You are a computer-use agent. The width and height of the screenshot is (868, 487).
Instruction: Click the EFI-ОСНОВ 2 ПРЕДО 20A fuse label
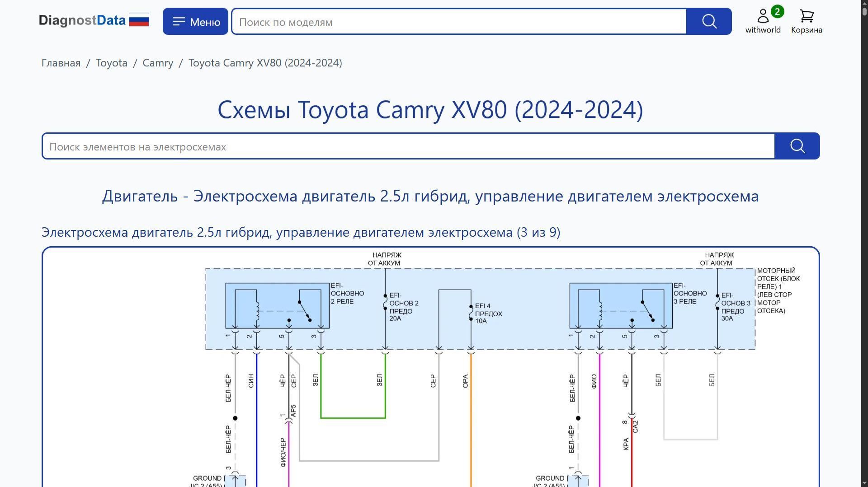click(404, 307)
